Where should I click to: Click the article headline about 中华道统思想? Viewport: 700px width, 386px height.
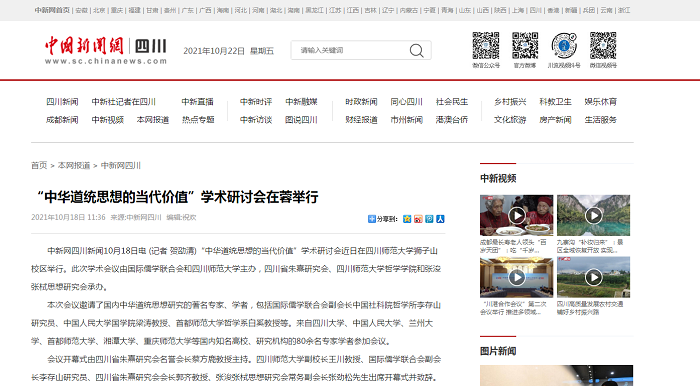pos(177,197)
